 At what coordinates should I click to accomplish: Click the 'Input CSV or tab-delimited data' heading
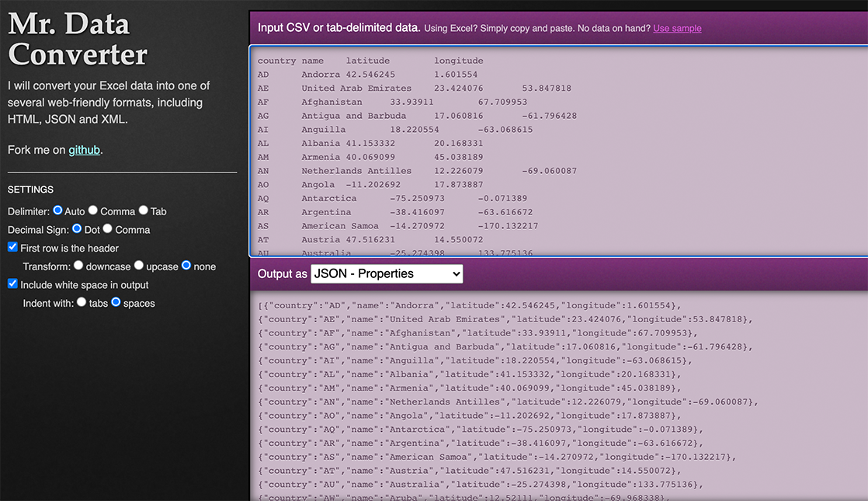pos(339,28)
